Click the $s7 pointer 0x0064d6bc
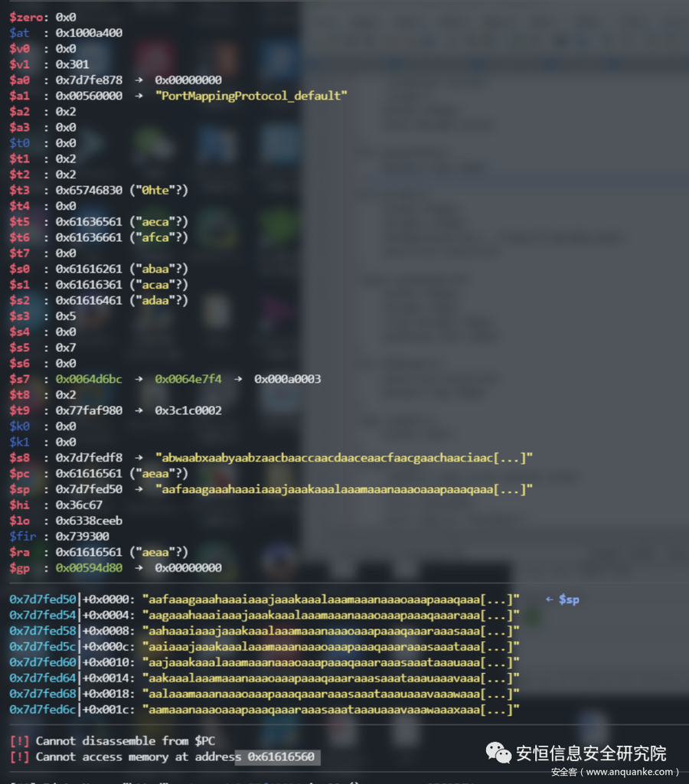The height and width of the screenshot is (784, 689). 89,380
